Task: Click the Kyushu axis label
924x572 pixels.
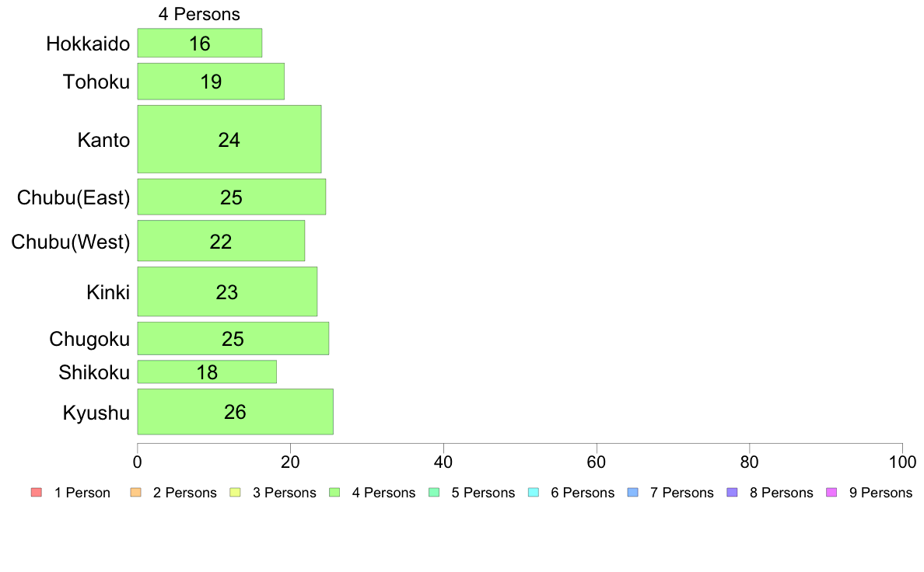Action: point(96,413)
